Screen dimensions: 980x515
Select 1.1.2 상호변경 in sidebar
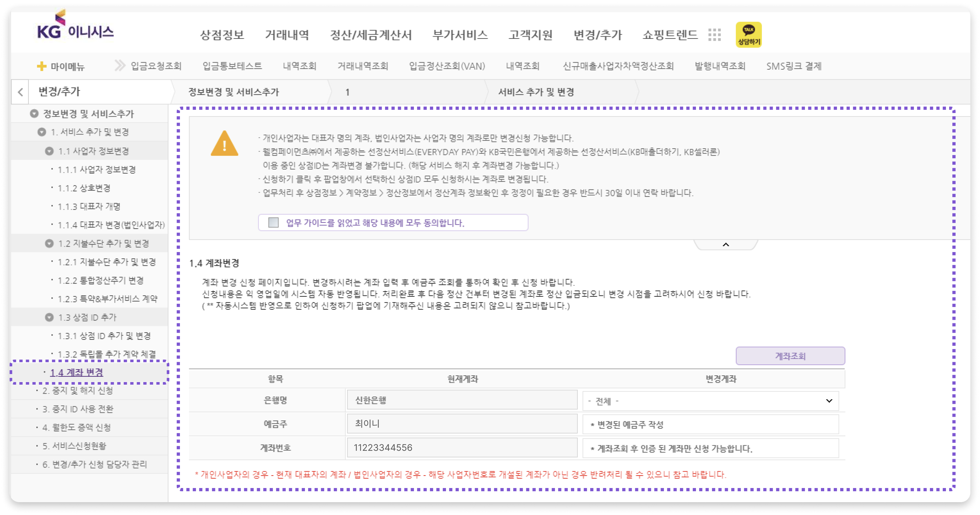[x=84, y=188]
